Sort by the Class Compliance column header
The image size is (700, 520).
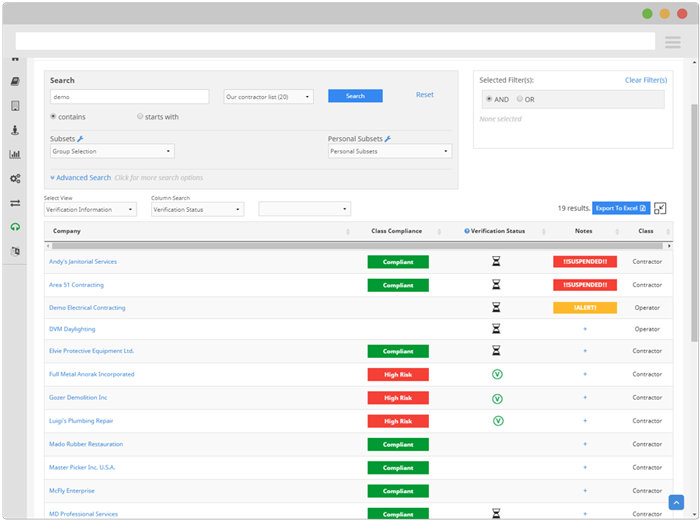point(396,231)
